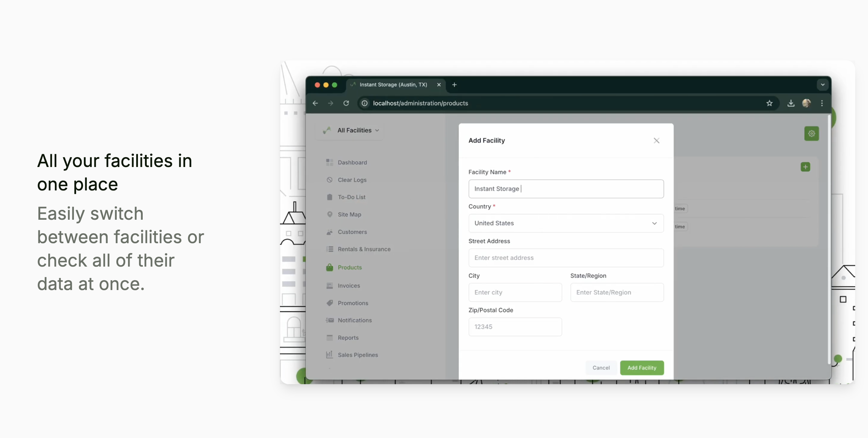The height and width of the screenshot is (438, 868).
Task: Click the Zip/Postal Code field
Action: coord(515,327)
